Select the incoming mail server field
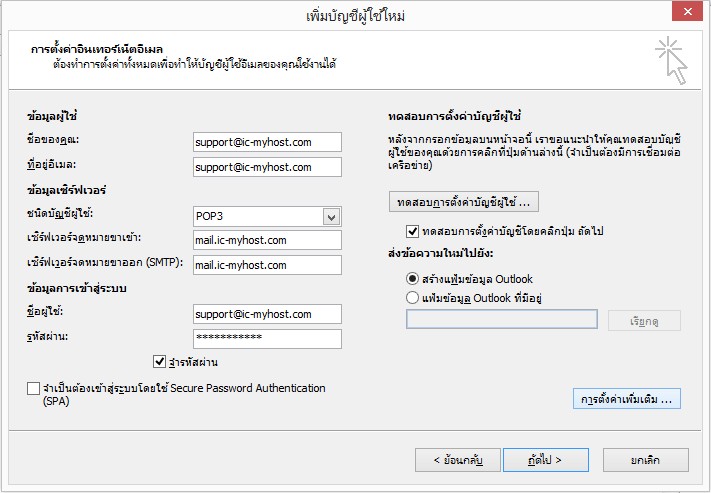The width and height of the screenshot is (711, 493). [x=267, y=240]
